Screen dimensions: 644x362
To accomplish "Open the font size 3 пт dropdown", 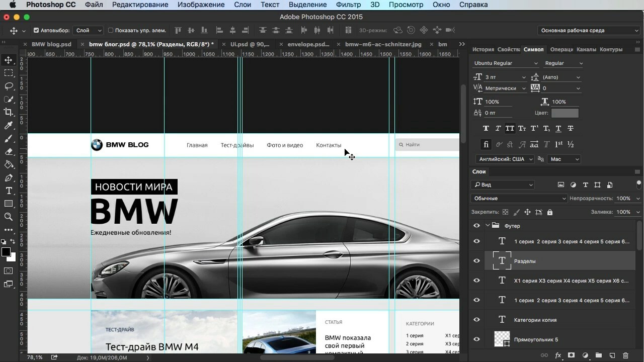I will pos(523,77).
